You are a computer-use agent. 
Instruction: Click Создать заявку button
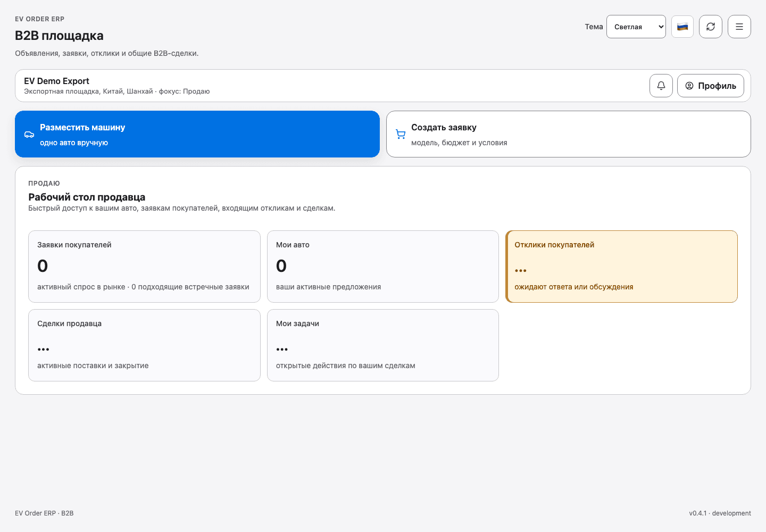point(569,134)
